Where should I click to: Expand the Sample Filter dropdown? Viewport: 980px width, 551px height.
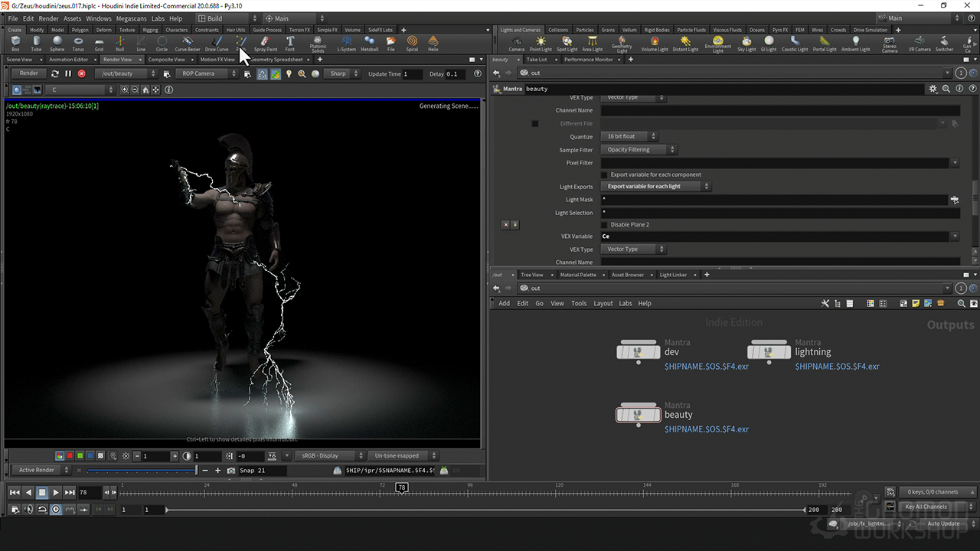tap(639, 150)
